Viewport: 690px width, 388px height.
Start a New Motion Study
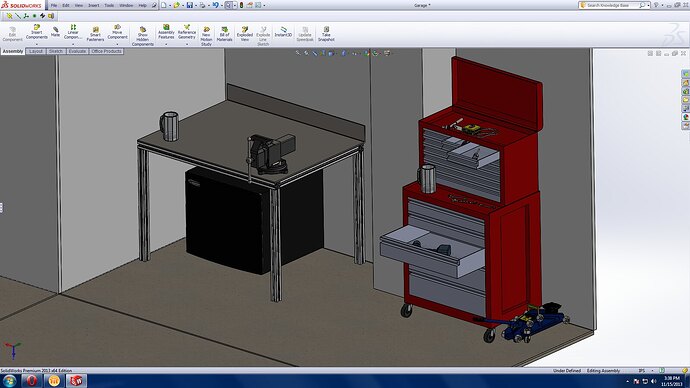(206, 36)
